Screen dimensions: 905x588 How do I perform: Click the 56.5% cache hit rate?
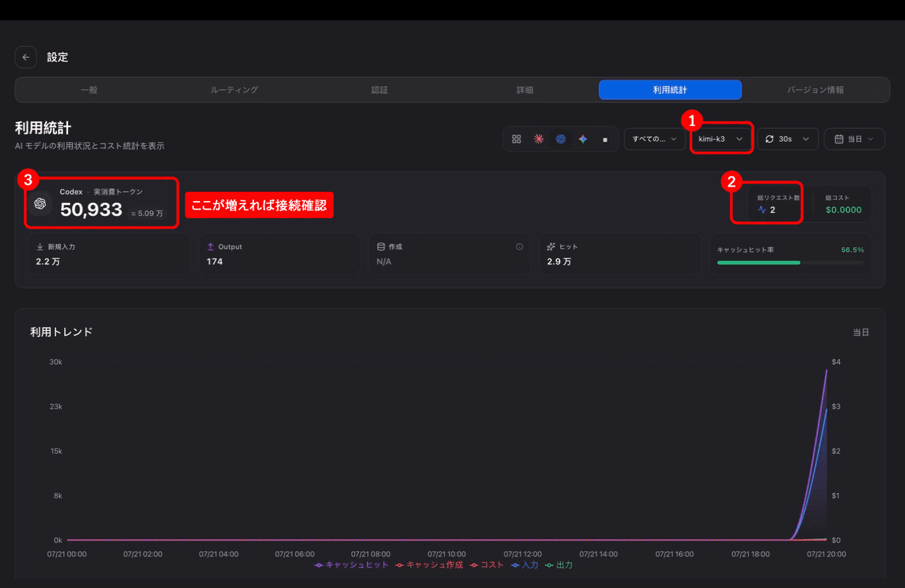(852, 250)
